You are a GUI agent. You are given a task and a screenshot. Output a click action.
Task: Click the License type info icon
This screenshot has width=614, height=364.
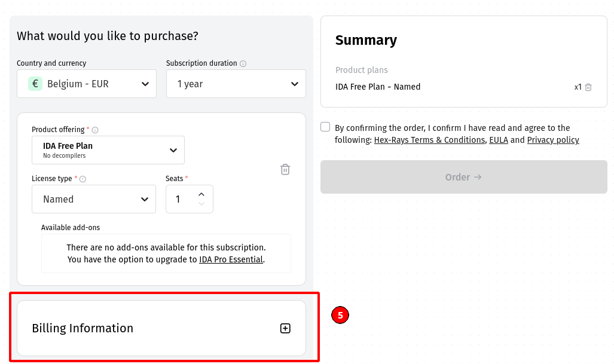83,179
